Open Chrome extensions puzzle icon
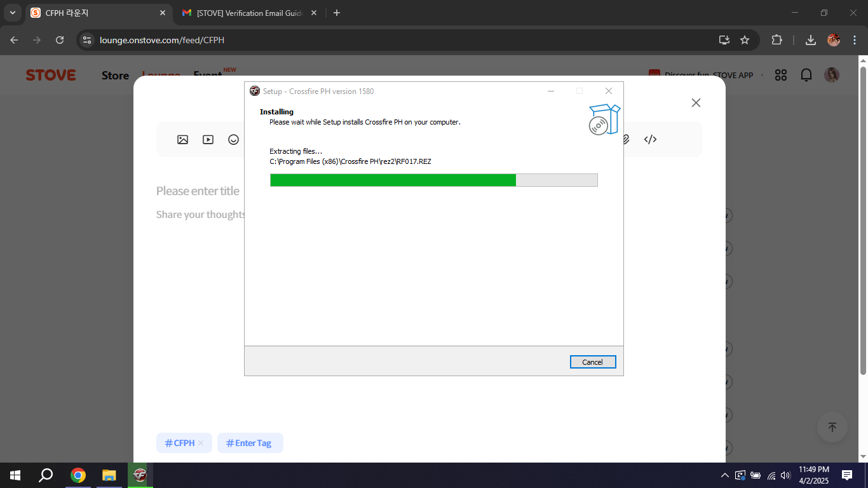868x488 pixels. click(x=776, y=40)
